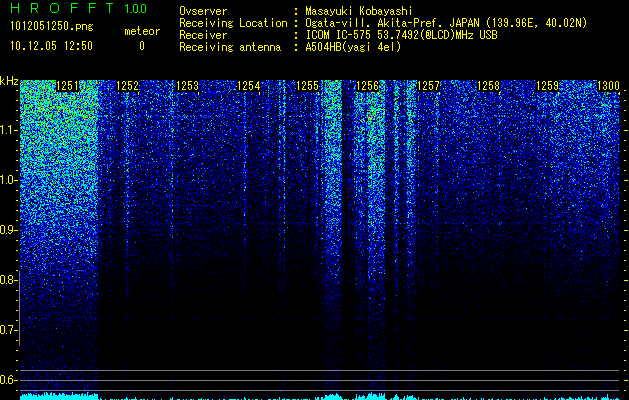Click the 1256 time marker
Screen dimensions: 629x400
(x=368, y=86)
